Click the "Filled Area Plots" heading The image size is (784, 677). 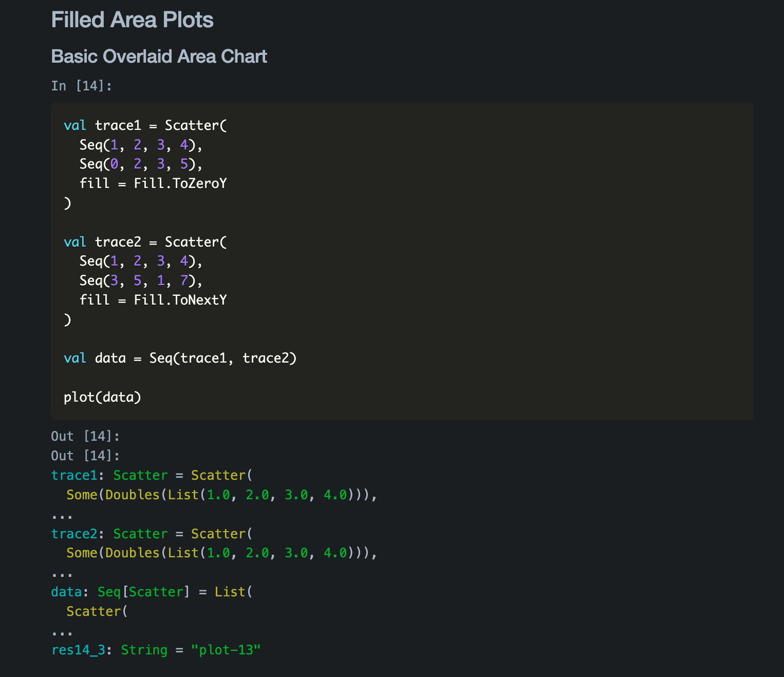click(132, 20)
